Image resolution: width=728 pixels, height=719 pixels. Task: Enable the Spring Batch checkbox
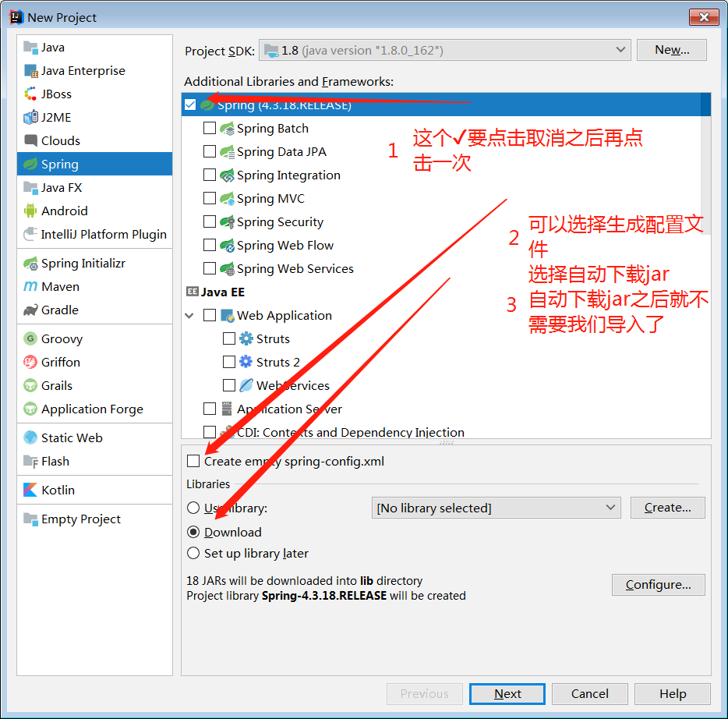point(210,128)
